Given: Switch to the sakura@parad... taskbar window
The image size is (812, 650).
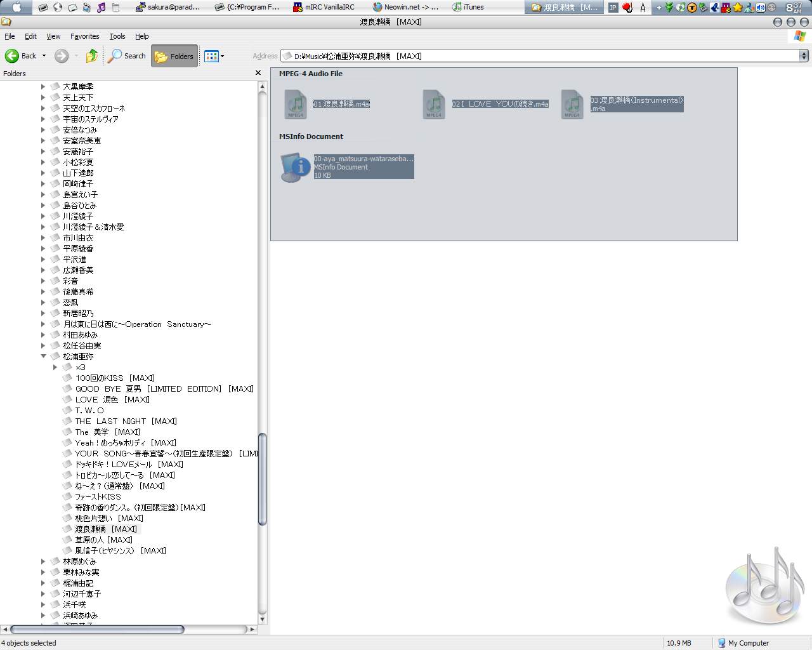Looking at the screenshot, I should tap(168, 7).
